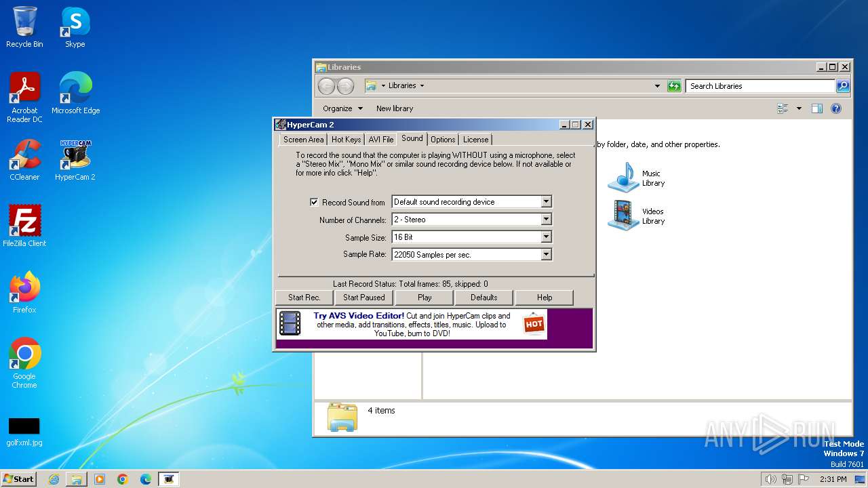This screenshot has height=488, width=868.
Task: Launch Firefox from the desktop
Action: coord(24,292)
